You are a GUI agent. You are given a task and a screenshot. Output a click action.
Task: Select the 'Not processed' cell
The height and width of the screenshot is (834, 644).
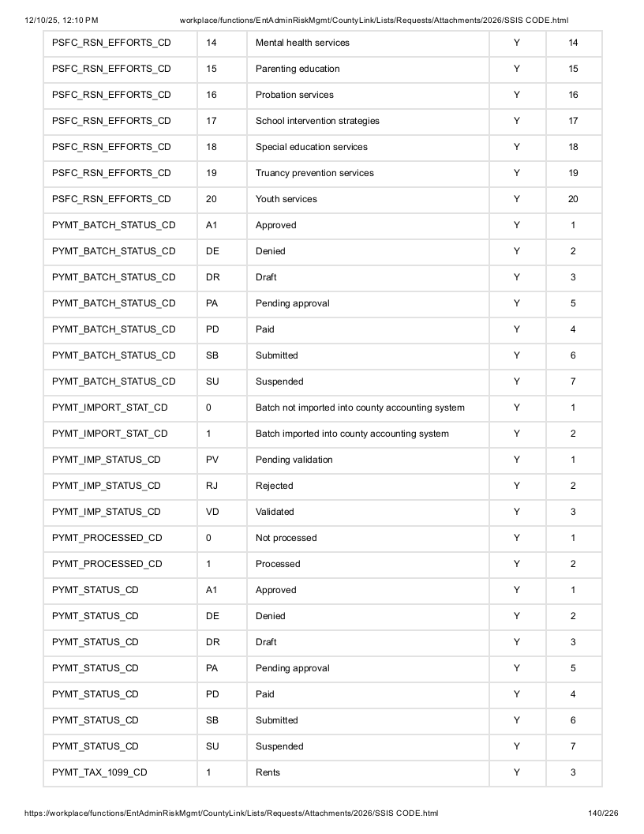pyautogui.click(x=368, y=539)
